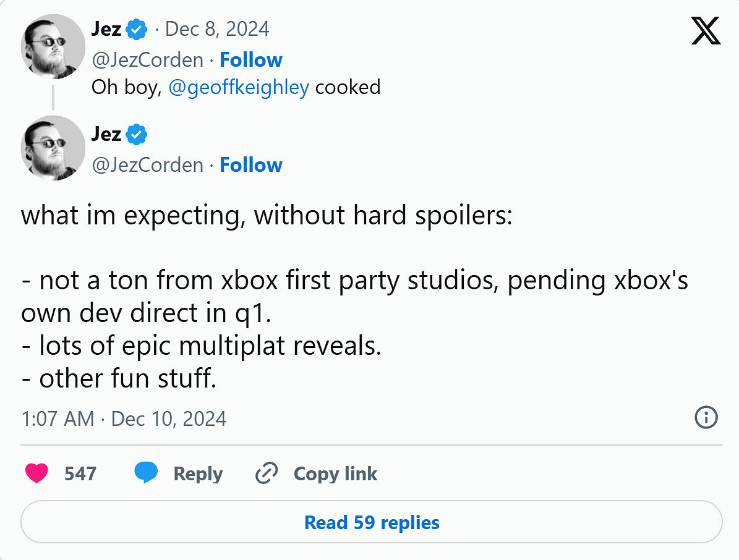Open Jez's profile picture on the reply tweet
The height and width of the screenshot is (560, 739).
tap(53, 148)
